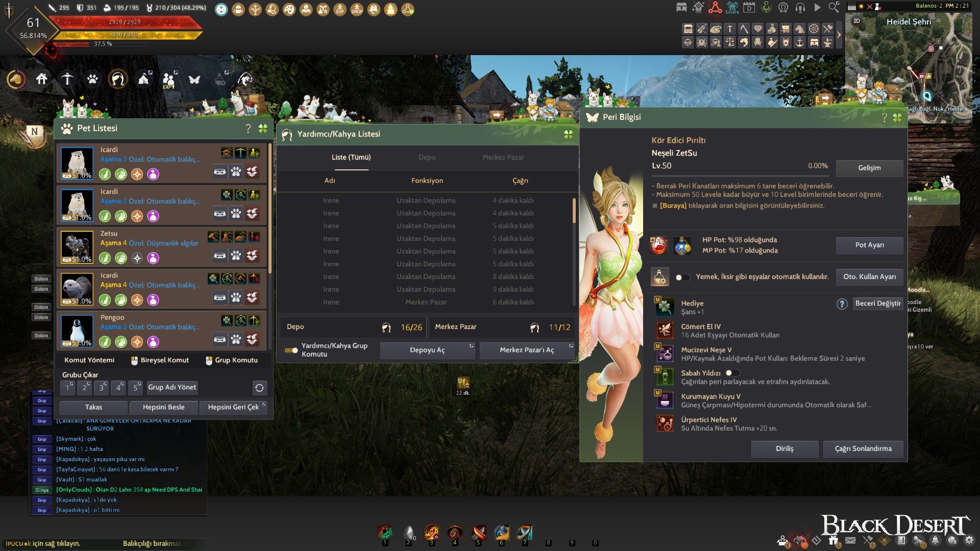Click the Takas button
This screenshot has height=551, width=980.
93,407
